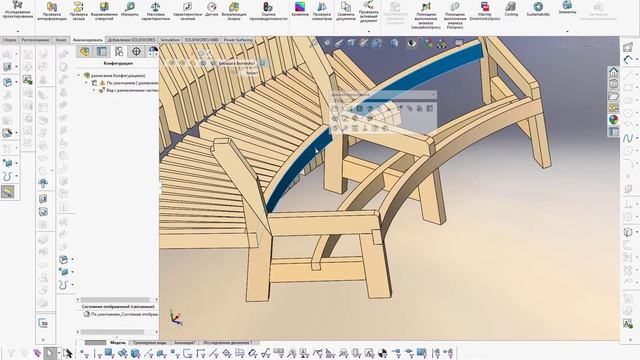
Task: Open Проверка зазора tool
Action: click(78, 11)
